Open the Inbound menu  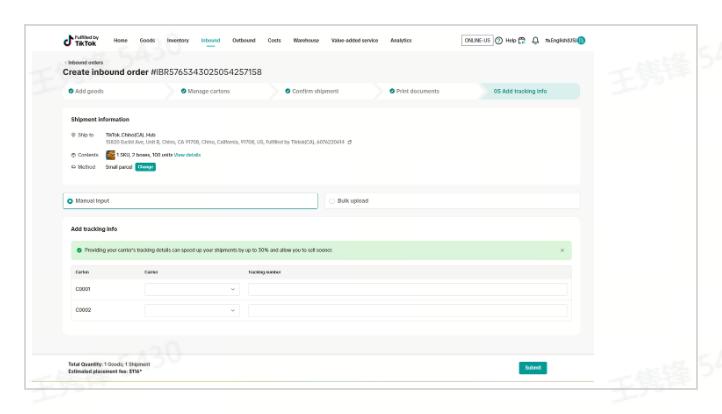click(210, 41)
